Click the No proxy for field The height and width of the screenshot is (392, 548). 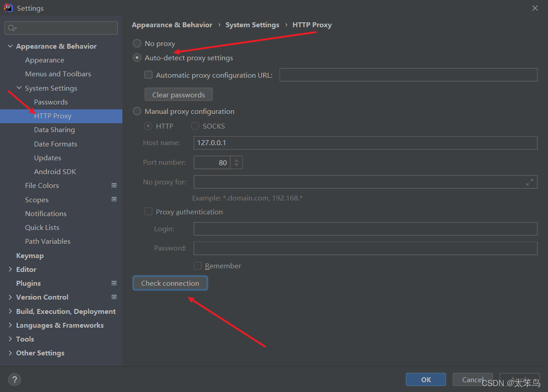pos(365,182)
